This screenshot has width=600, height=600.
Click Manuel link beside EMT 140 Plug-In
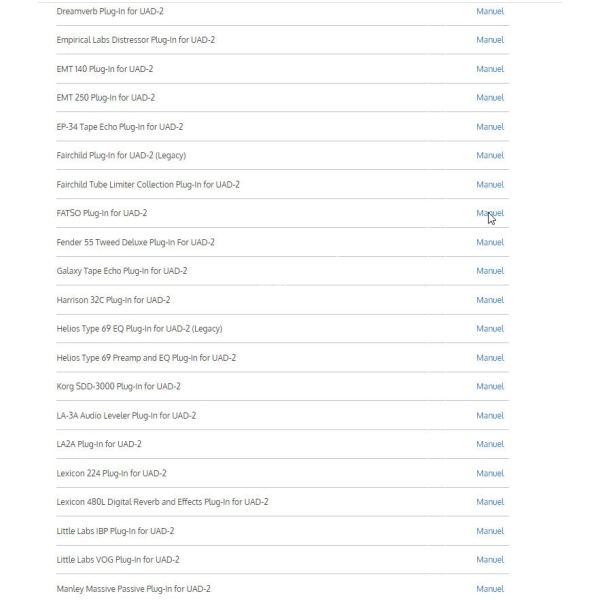coord(490,69)
